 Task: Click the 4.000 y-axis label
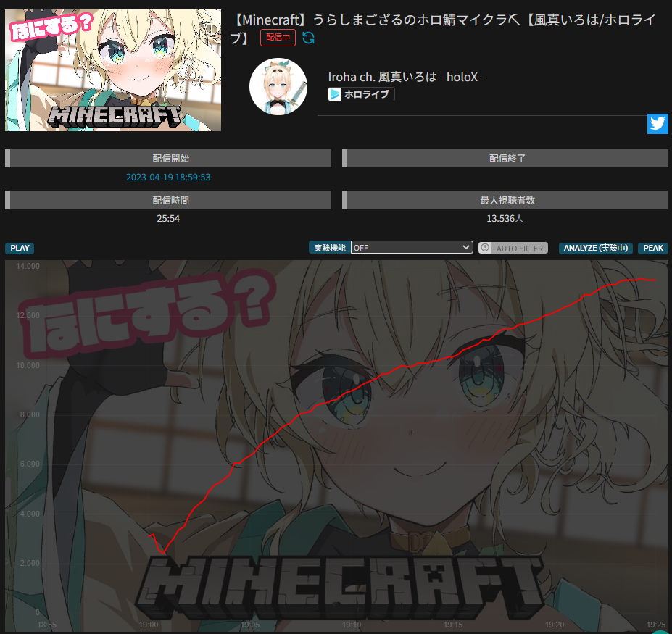30,514
